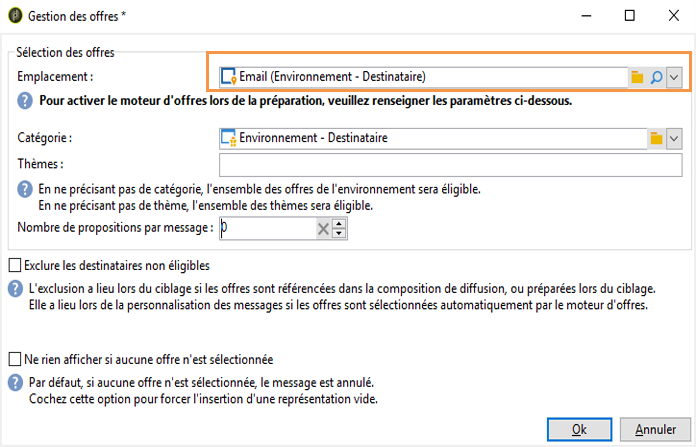
Task: Click the category icon in Catégorie field
Action: pos(229,138)
